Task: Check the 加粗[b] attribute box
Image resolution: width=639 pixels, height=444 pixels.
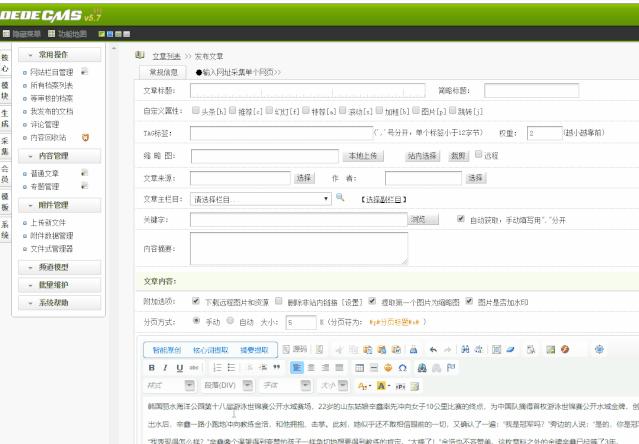Action: click(379, 110)
